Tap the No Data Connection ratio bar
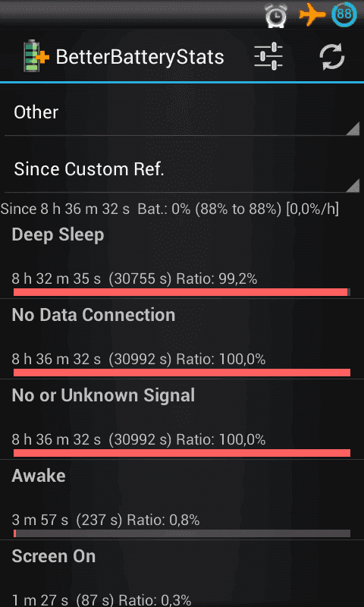The height and width of the screenshot is (607, 364). click(182, 373)
